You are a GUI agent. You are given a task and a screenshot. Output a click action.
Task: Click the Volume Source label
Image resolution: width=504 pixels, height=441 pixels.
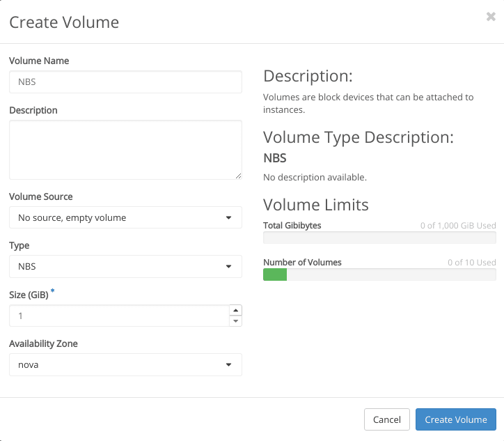tap(40, 196)
